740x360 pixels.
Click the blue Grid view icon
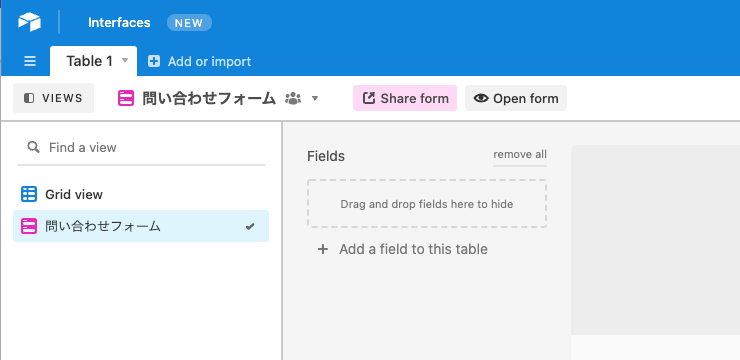[29, 194]
